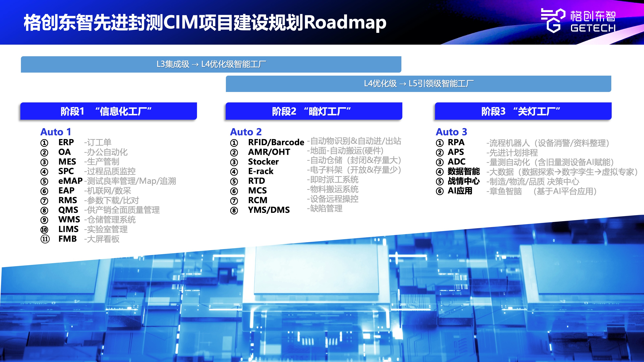Image resolution: width=644 pixels, height=362 pixels.
Task: Select the 阶段3 关灯工厂 header bar
Action: point(523,111)
